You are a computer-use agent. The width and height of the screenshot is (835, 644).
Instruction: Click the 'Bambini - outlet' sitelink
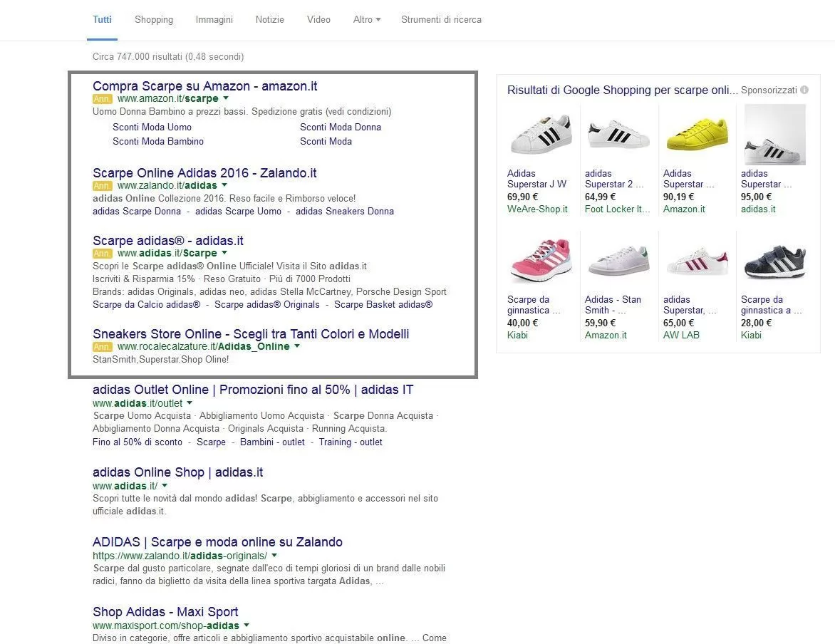click(x=272, y=442)
